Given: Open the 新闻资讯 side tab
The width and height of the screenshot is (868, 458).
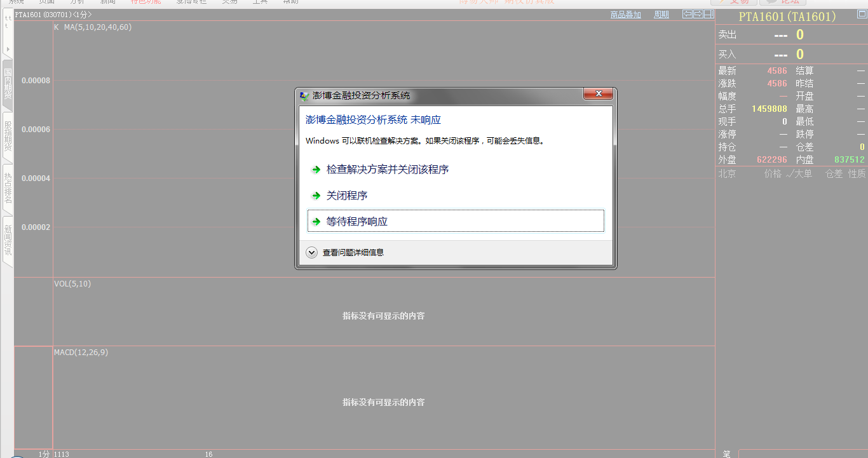Looking at the screenshot, I should tap(8, 239).
